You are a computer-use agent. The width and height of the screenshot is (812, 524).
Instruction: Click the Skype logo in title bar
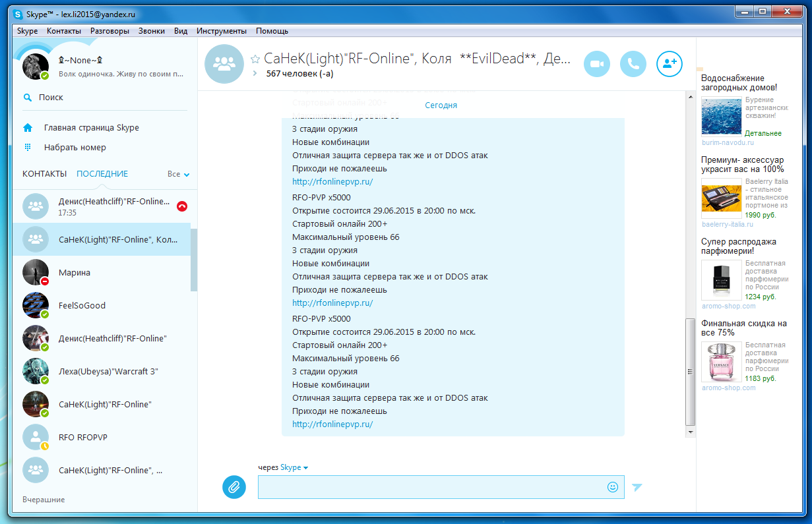tap(18, 13)
